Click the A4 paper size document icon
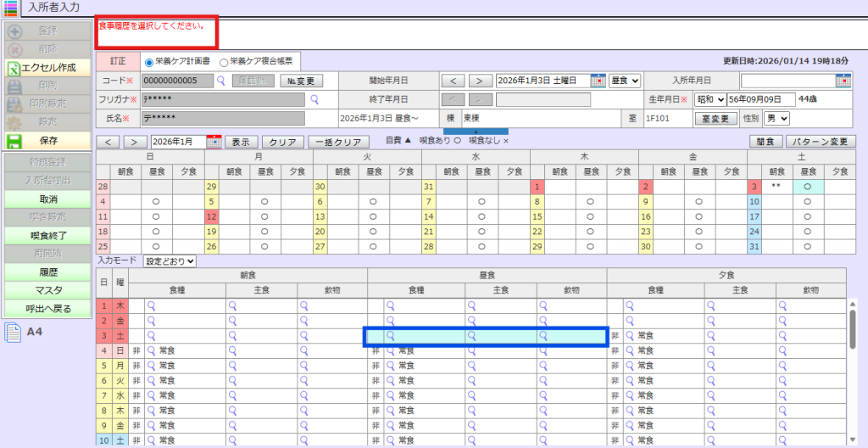Screen dimensions: 868x448 click(x=14, y=332)
